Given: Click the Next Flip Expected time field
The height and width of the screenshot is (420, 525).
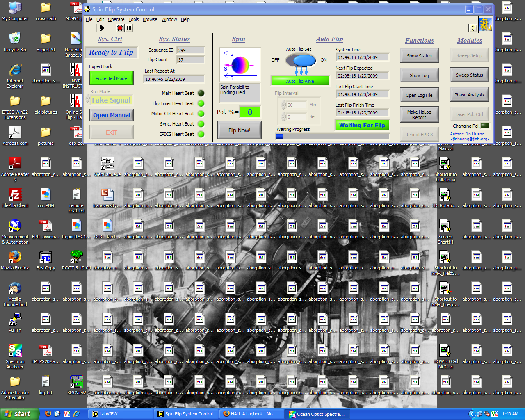Looking at the screenshot, I should [362, 76].
